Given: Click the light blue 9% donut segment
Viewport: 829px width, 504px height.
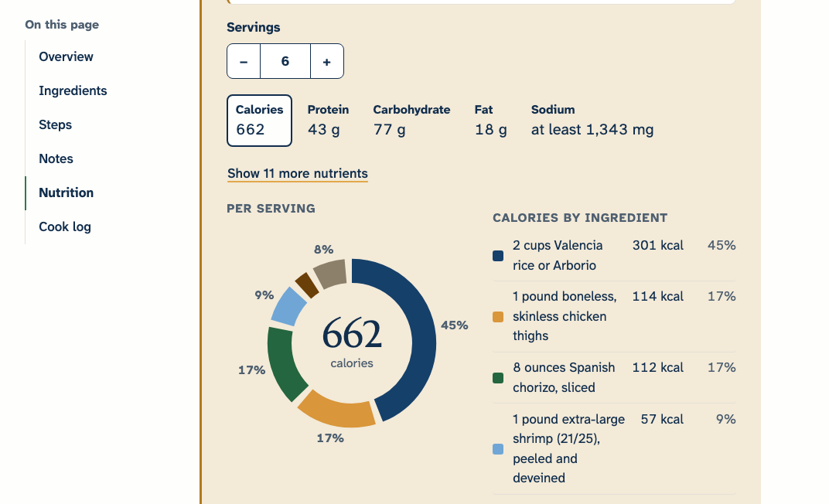Looking at the screenshot, I should click(288, 306).
